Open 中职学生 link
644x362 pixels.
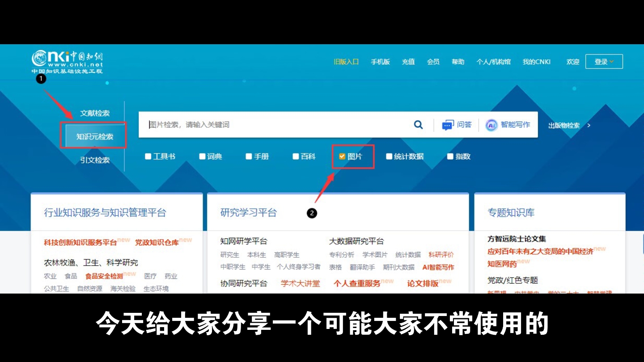[x=233, y=267]
